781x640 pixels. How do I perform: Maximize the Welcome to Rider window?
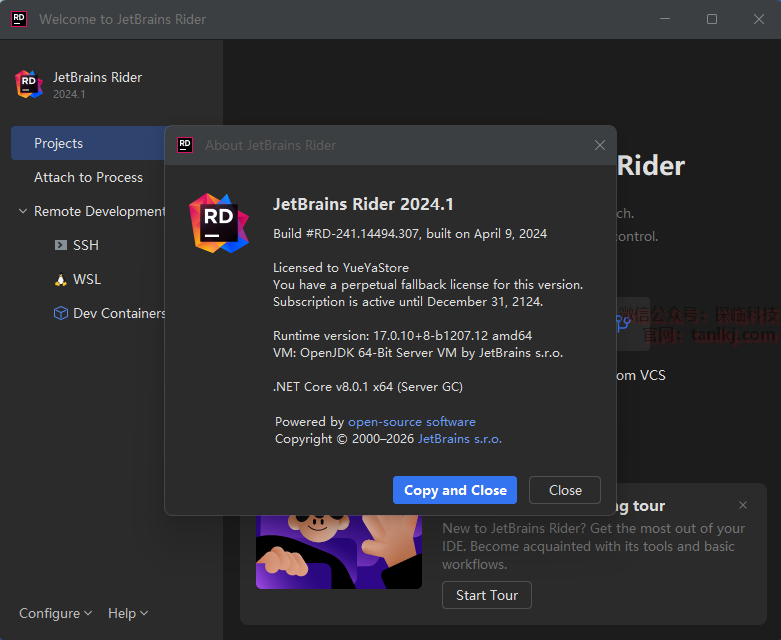pos(711,19)
